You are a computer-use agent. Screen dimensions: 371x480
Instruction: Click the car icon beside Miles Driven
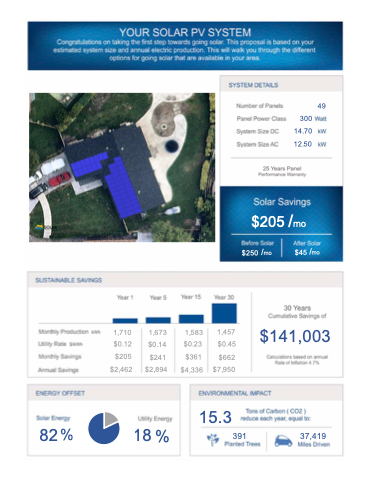[283, 441]
